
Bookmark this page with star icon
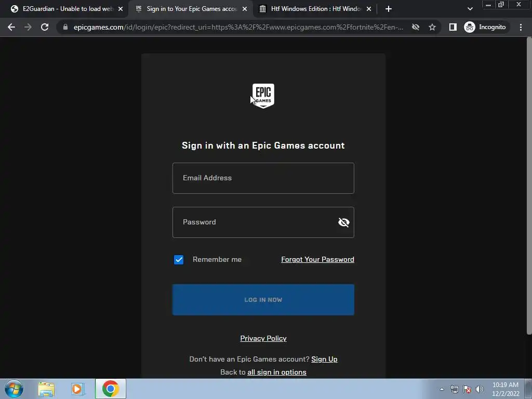(432, 27)
